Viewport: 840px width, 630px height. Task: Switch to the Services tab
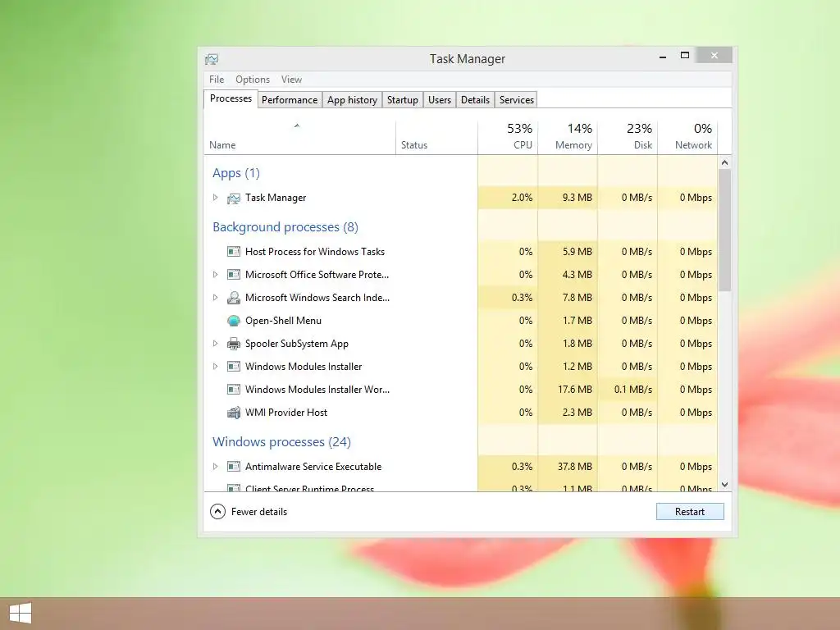click(x=517, y=100)
